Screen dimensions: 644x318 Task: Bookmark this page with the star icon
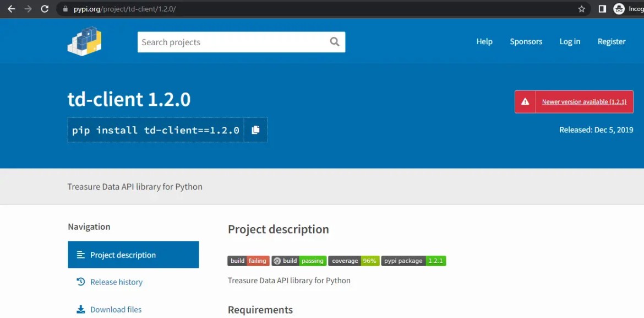pos(582,9)
